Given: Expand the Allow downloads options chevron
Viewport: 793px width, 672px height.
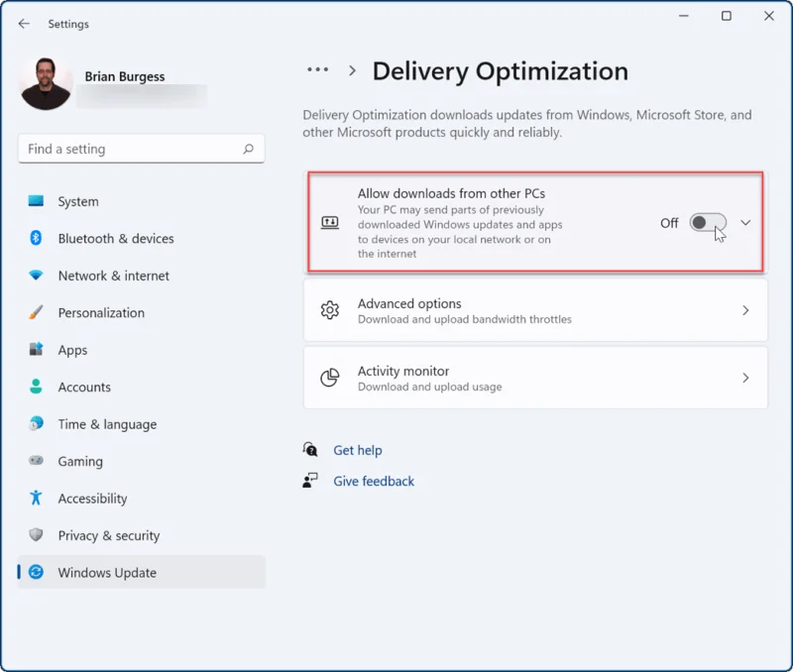Looking at the screenshot, I should tap(745, 222).
